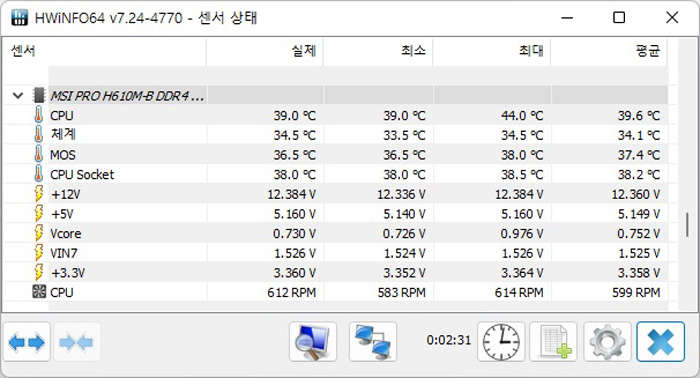Close the HWiNFO64 window from title bar
This screenshot has height=378, width=700.
pos(672,18)
